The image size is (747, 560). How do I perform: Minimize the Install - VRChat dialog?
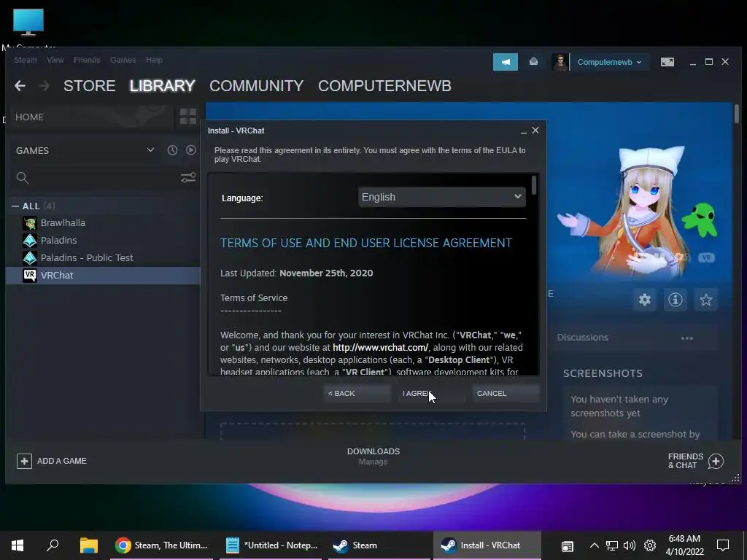(524, 131)
